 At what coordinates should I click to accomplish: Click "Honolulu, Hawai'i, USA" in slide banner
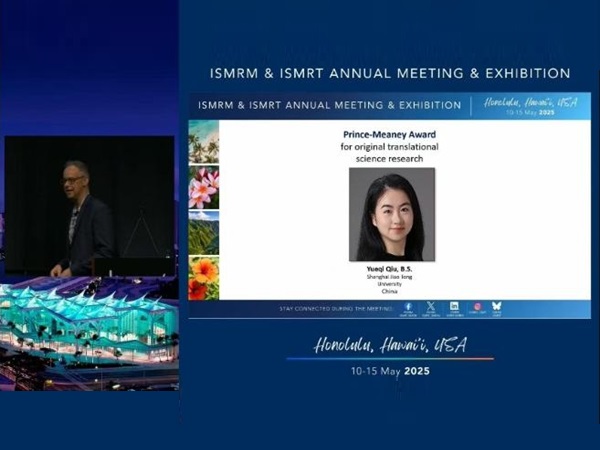point(530,102)
